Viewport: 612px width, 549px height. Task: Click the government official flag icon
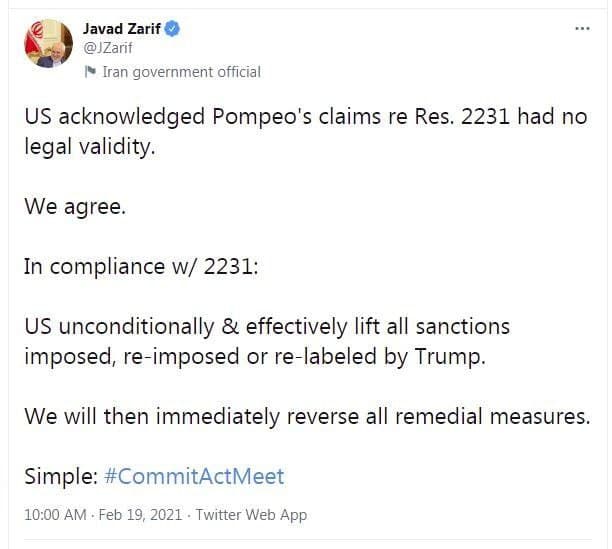(x=91, y=72)
